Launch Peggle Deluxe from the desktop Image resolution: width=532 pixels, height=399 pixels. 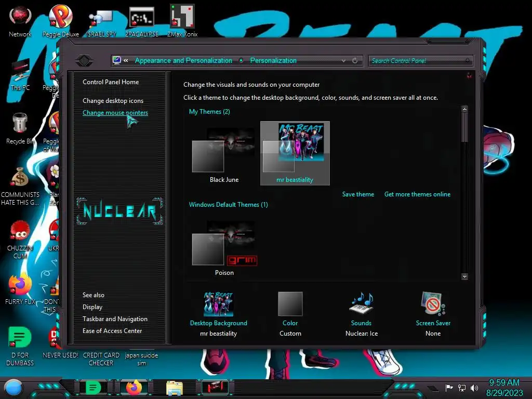(60, 21)
